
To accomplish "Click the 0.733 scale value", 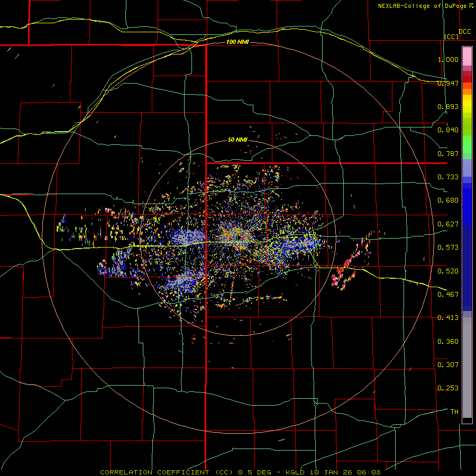I will coord(448,177).
